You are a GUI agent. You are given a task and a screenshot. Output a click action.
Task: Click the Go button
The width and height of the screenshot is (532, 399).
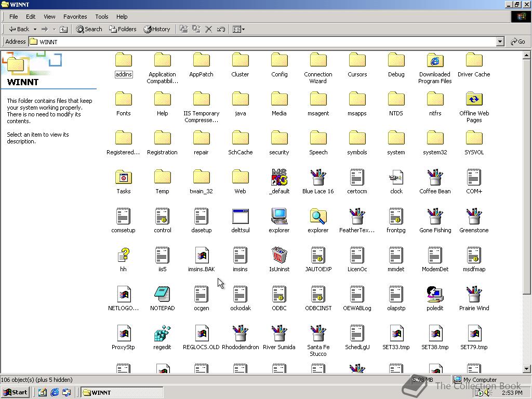pos(518,42)
